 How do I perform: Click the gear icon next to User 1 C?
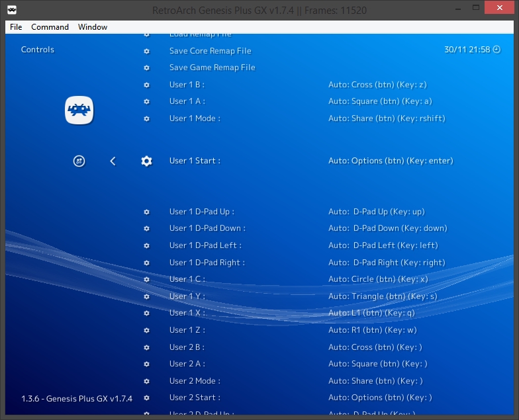[x=147, y=279]
